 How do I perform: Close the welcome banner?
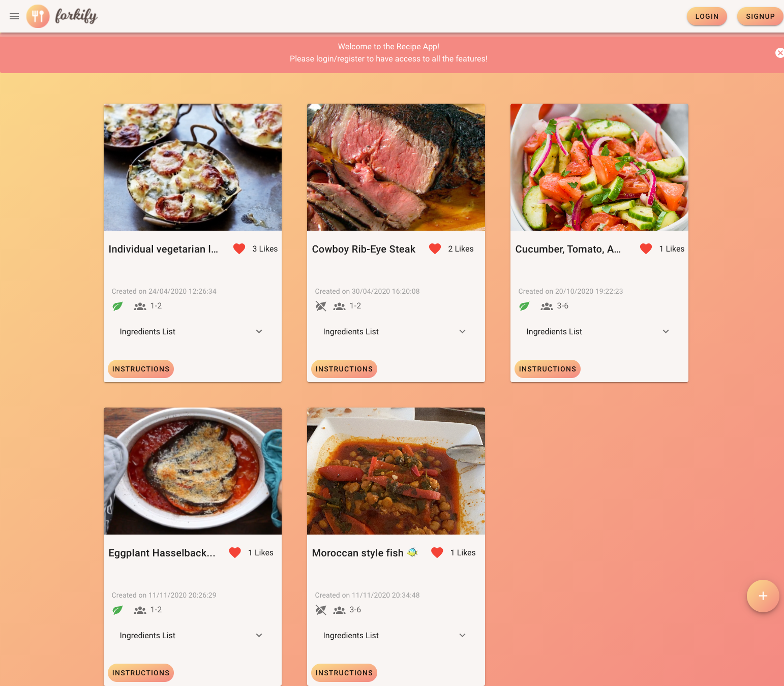pyautogui.click(x=779, y=53)
